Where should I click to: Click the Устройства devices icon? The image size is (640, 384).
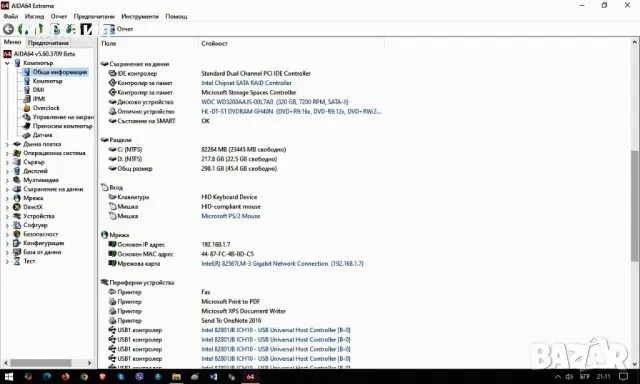(x=17, y=216)
